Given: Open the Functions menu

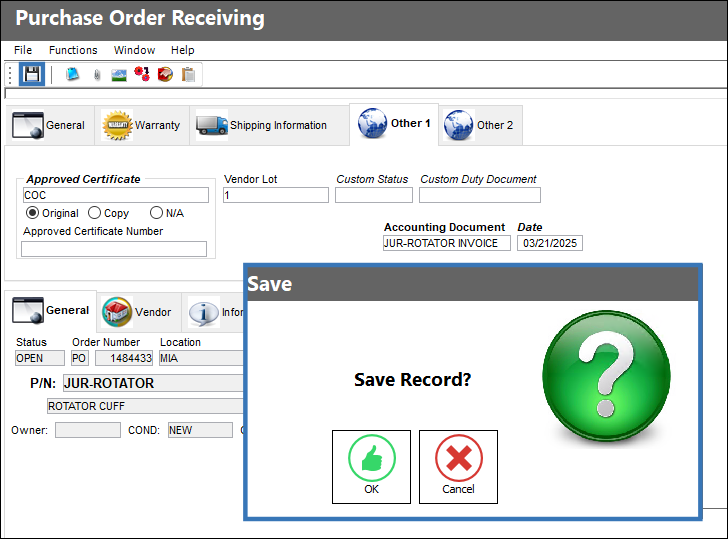Looking at the screenshot, I should tap(73, 50).
